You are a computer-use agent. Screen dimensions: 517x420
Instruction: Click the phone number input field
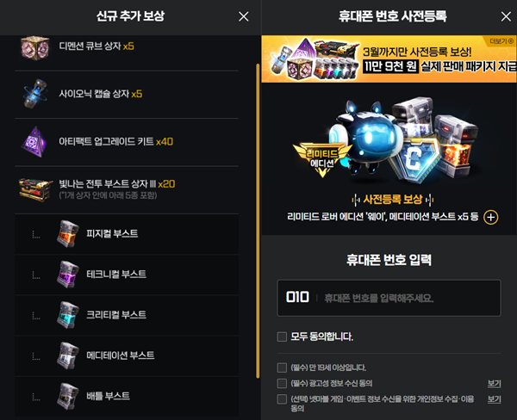click(x=389, y=298)
